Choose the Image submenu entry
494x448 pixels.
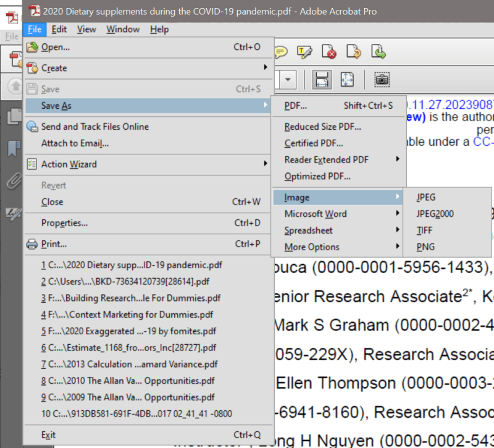pos(338,197)
